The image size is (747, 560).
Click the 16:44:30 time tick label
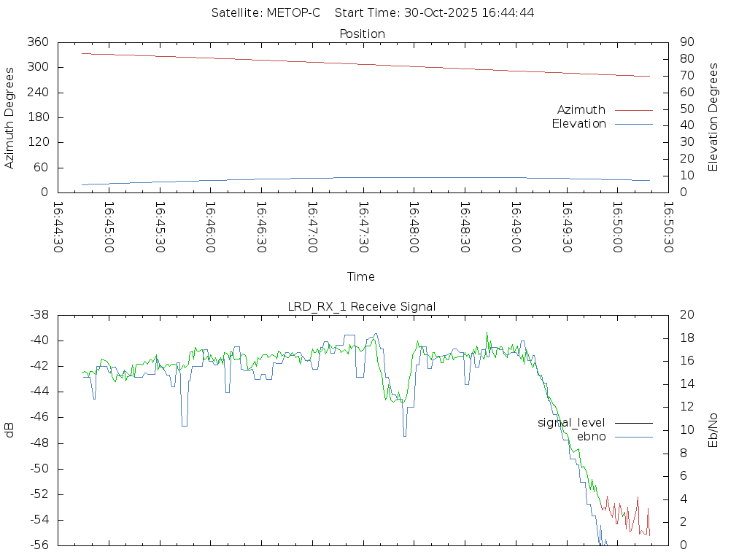click(x=58, y=227)
